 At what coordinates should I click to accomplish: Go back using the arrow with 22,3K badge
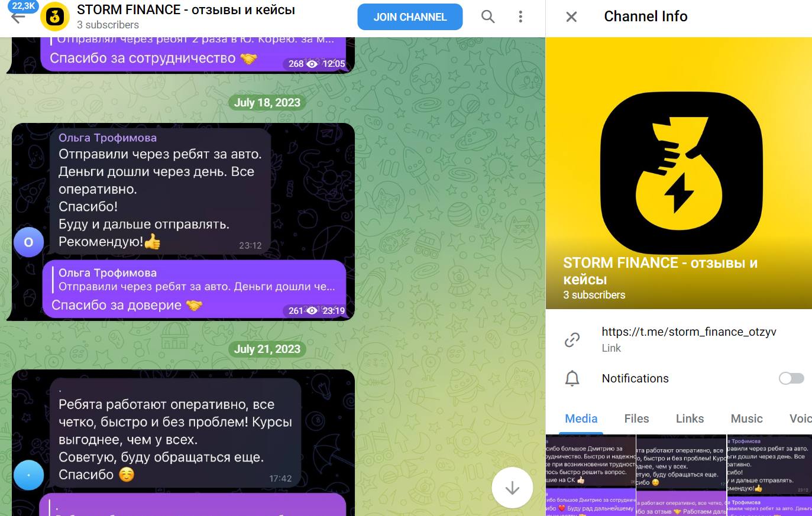click(19, 17)
